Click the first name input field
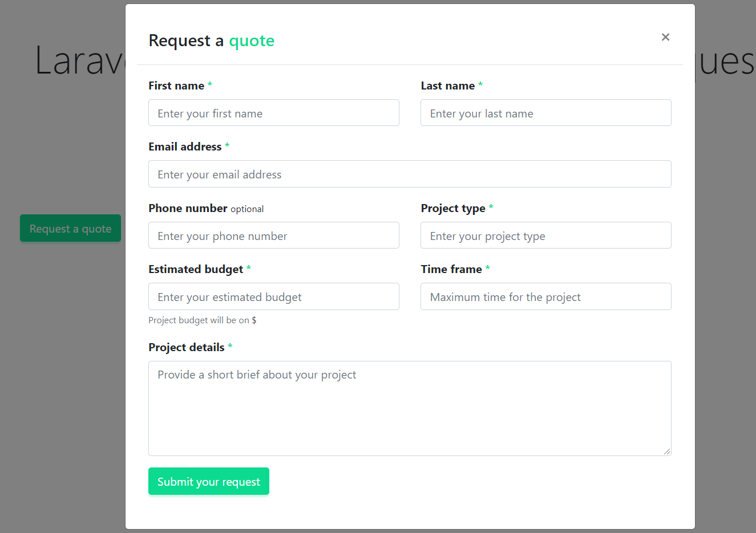This screenshot has height=533, width=756. click(x=274, y=113)
